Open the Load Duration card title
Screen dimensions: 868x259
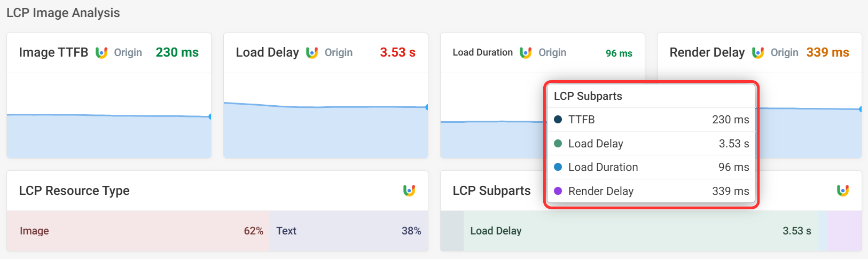click(483, 52)
